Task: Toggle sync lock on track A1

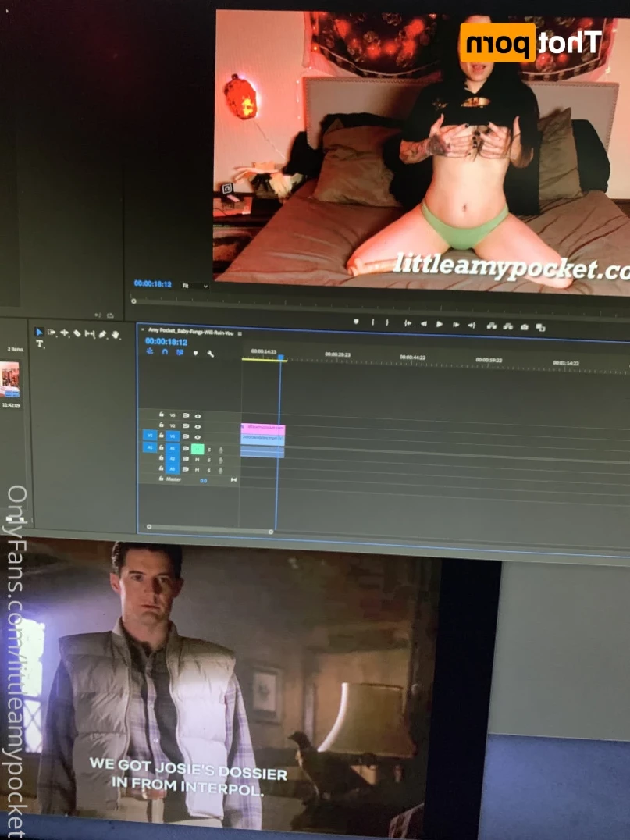Action: (186, 448)
